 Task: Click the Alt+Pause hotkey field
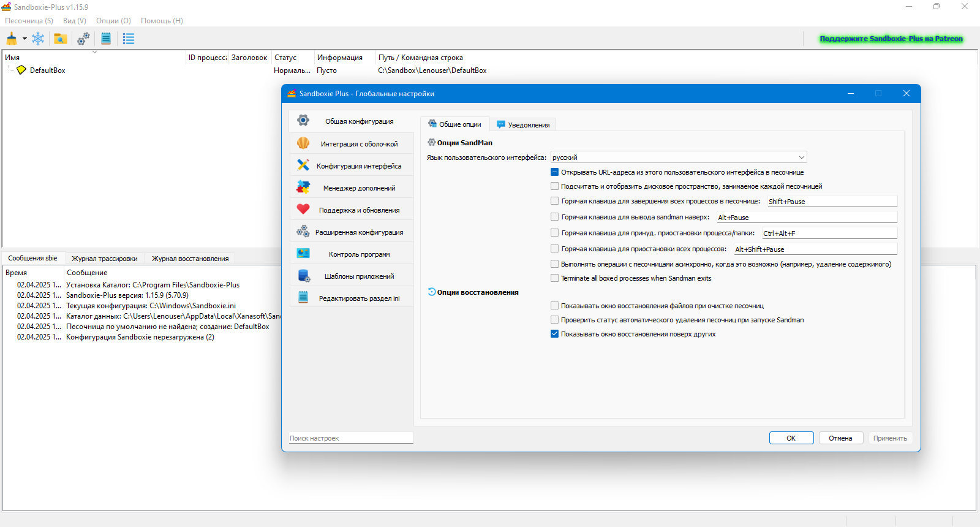click(x=807, y=217)
